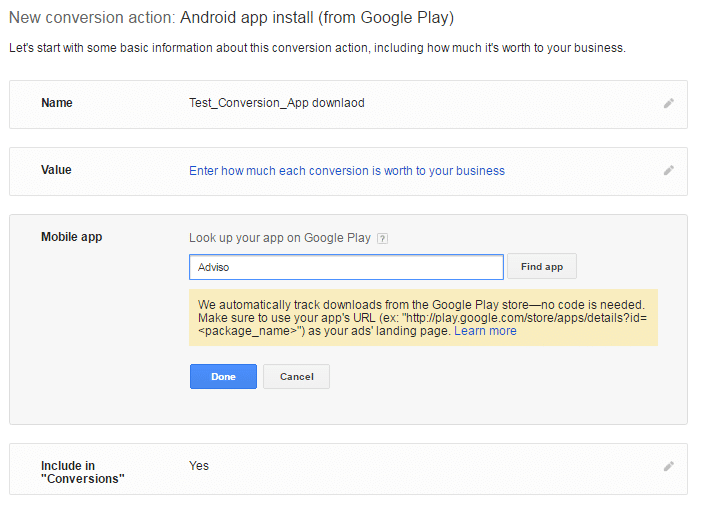Expand the Include in "Conversions" section label

(83, 472)
